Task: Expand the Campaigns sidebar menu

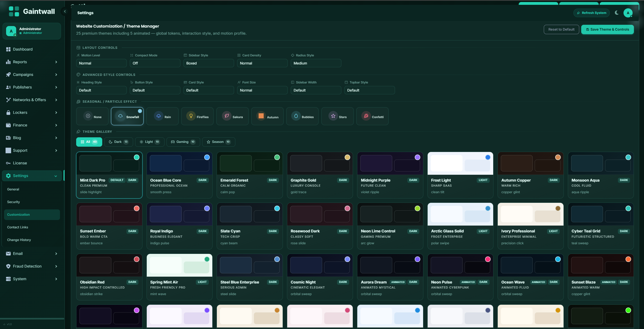Action: 32,74
